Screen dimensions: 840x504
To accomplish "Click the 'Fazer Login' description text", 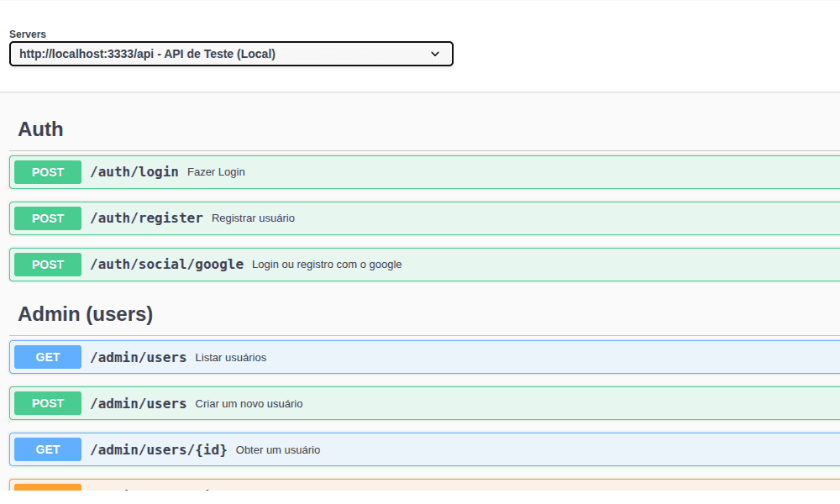I will point(216,172).
